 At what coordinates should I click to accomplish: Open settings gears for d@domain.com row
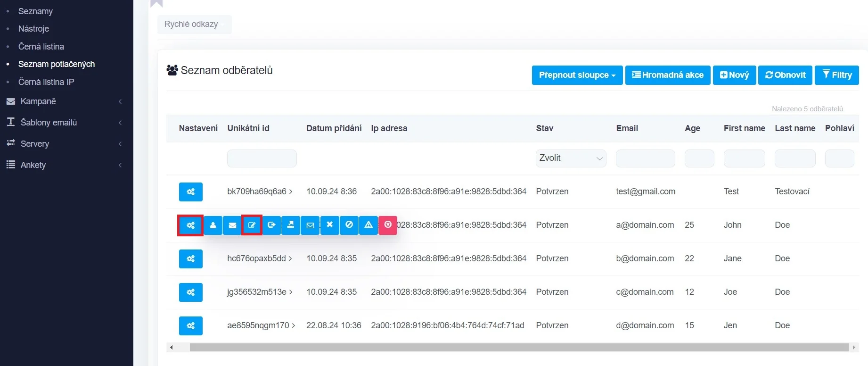(191, 326)
